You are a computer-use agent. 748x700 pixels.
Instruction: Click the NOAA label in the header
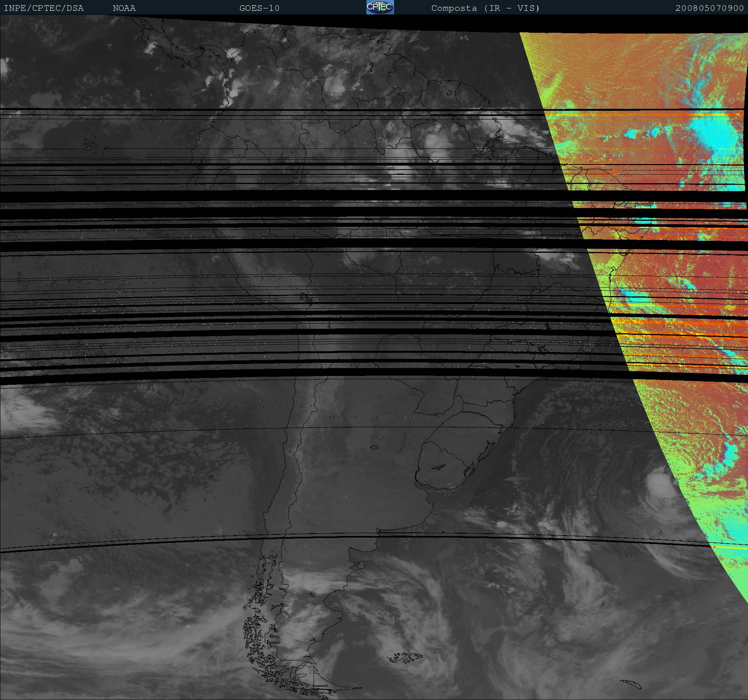coord(124,8)
